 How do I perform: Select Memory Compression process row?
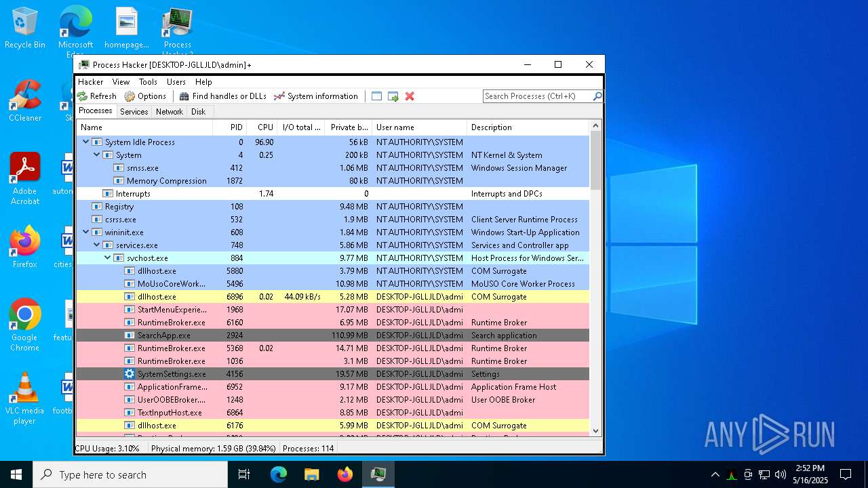333,181
